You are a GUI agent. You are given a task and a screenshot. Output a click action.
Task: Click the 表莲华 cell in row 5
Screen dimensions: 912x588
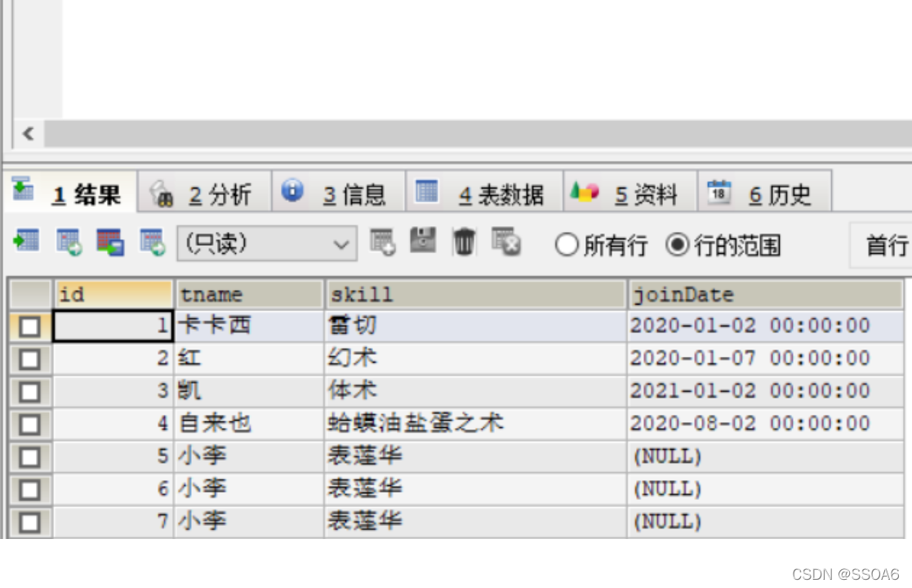click(475, 456)
